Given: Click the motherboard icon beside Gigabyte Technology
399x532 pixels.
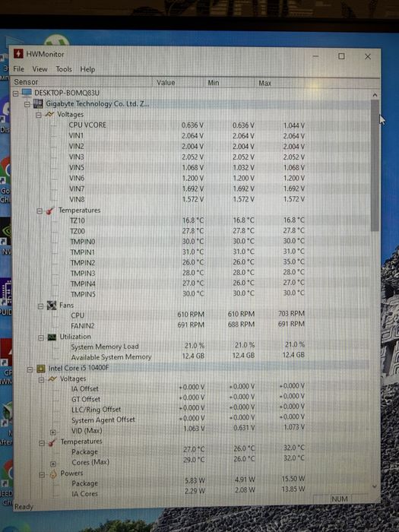Looking at the screenshot, I should [38, 103].
